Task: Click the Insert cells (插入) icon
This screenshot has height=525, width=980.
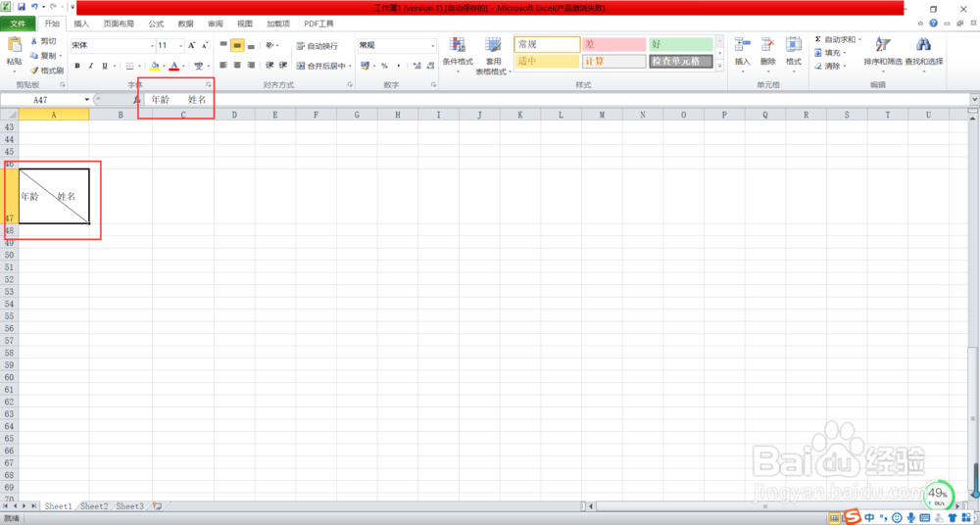Action: pos(743,45)
